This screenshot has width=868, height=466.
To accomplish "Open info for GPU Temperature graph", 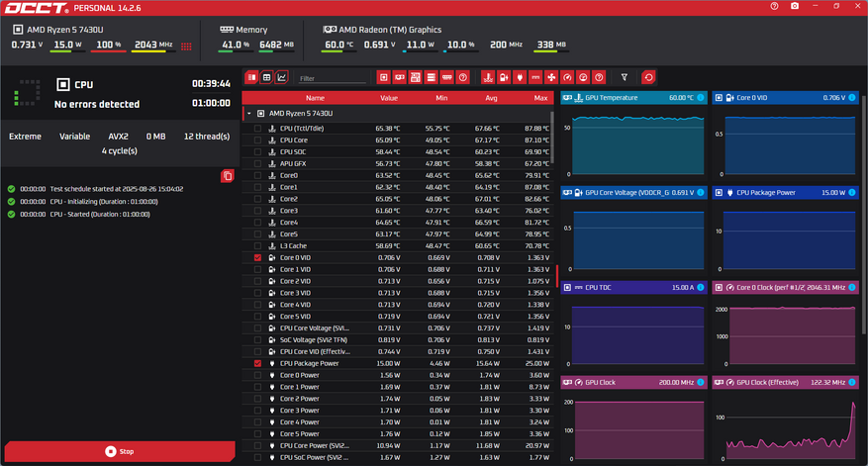I will pyautogui.click(x=701, y=97).
